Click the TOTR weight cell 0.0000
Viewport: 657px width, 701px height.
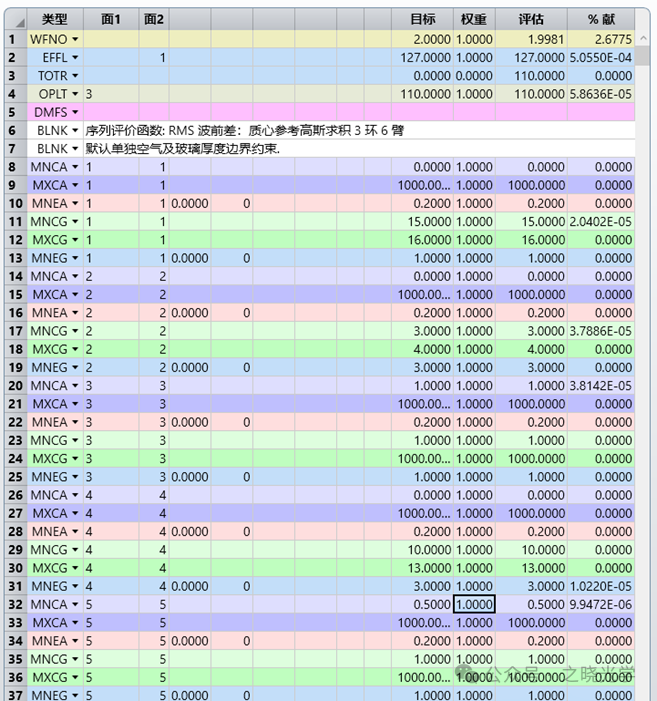(x=474, y=76)
